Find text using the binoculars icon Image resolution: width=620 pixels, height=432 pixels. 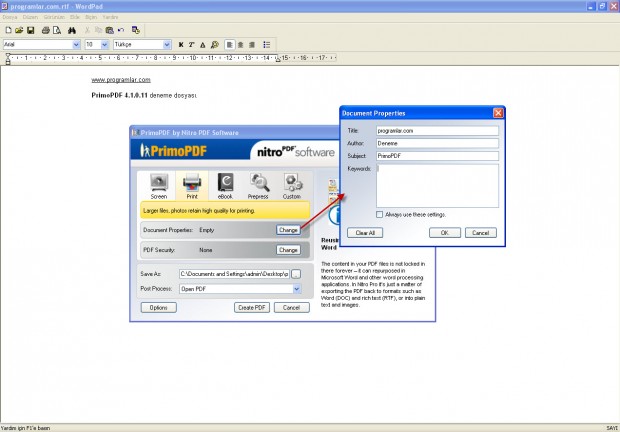click(72, 30)
